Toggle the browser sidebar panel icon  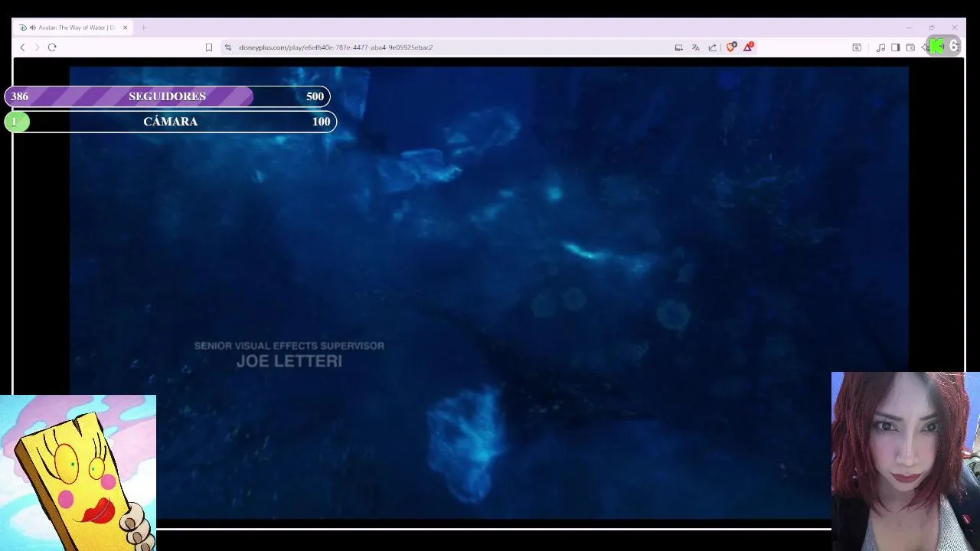point(895,47)
